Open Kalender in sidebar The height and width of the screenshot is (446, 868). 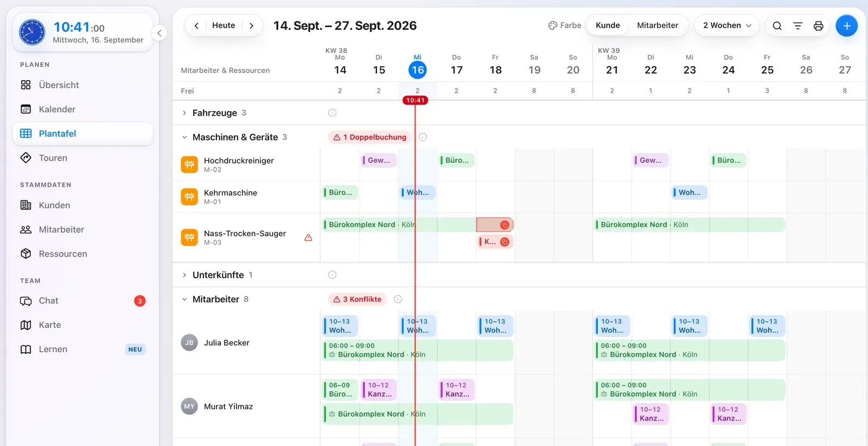coord(83,109)
